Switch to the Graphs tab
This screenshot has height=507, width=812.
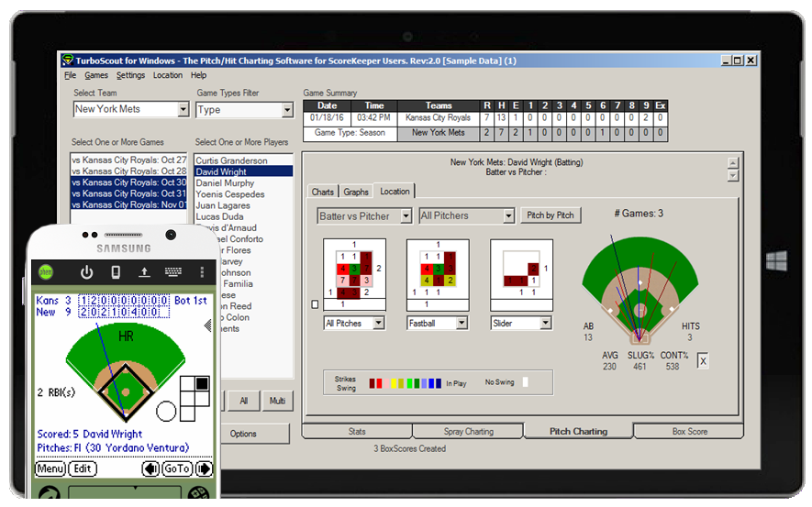pyautogui.click(x=356, y=192)
